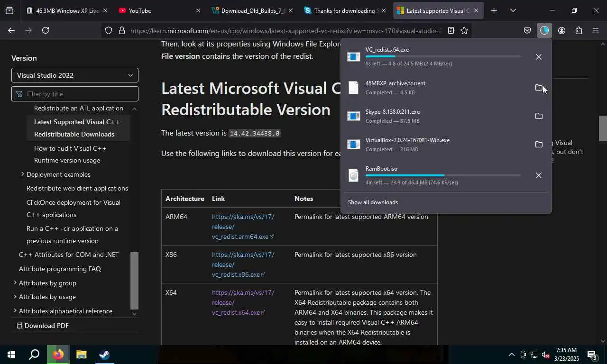Open the Firefox account icon
Viewport: 607px width, 364px height.
tap(561, 30)
